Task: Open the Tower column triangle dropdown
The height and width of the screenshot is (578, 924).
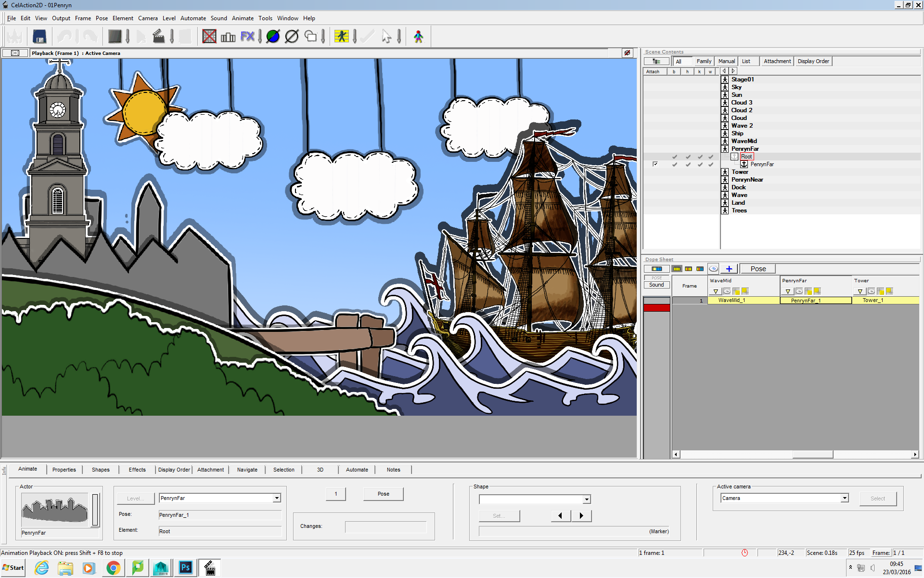Action: click(x=860, y=291)
